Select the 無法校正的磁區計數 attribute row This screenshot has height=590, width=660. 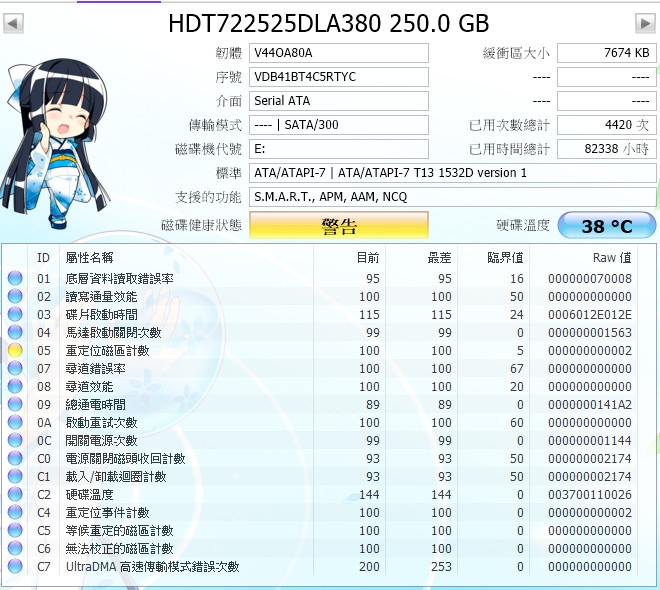320,548
